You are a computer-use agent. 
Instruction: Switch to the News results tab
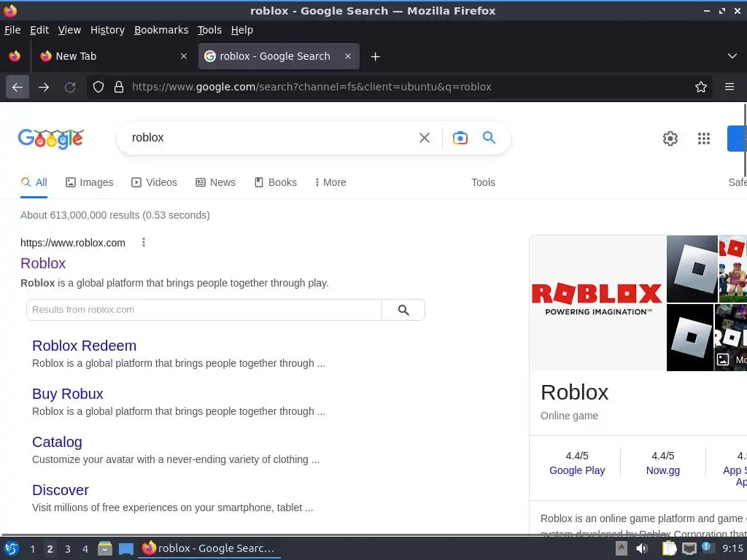pos(215,182)
